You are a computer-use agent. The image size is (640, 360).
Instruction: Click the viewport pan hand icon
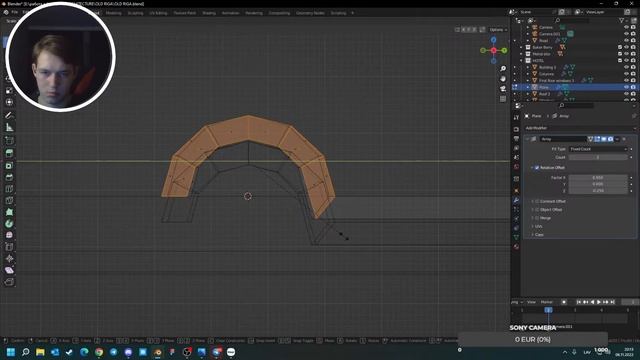pos(503,78)
